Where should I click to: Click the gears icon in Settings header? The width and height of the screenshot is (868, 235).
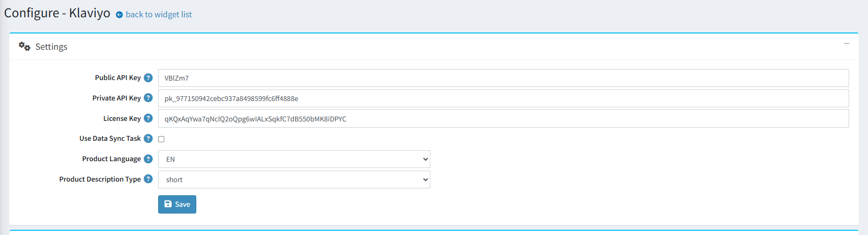click(25, 47)
